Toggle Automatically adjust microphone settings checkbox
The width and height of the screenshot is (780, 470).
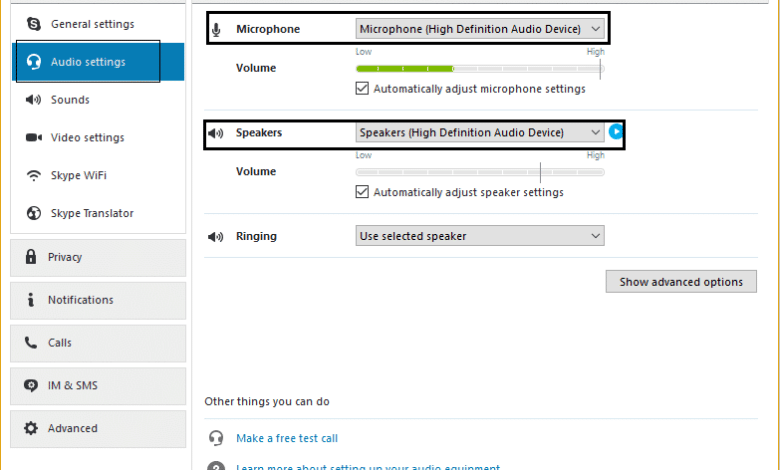[x=362, y=89]
